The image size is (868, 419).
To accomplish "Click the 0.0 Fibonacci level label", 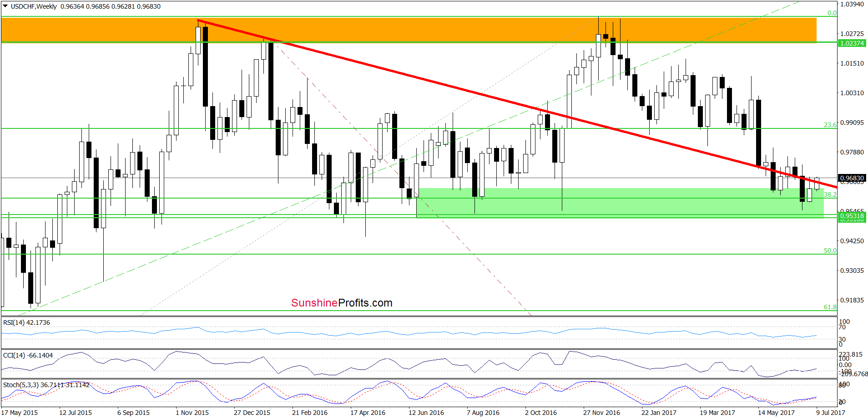I will (832, 13).
